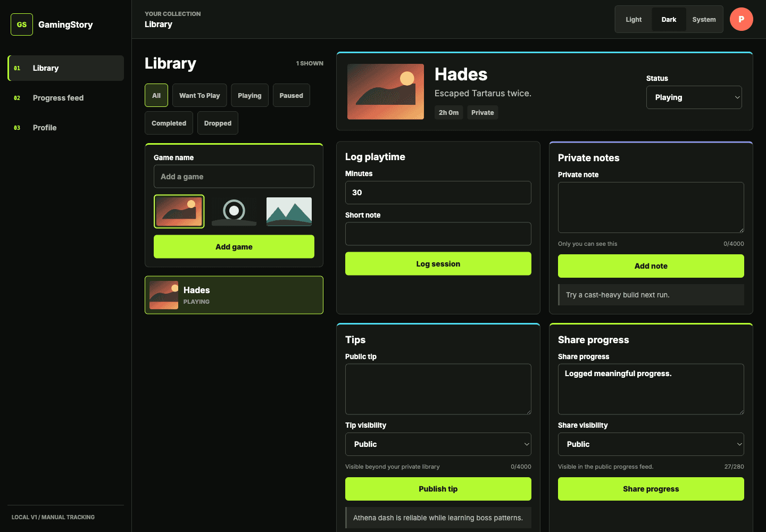Switch theme to Light

pyautogui.click(x=634, y=20)
